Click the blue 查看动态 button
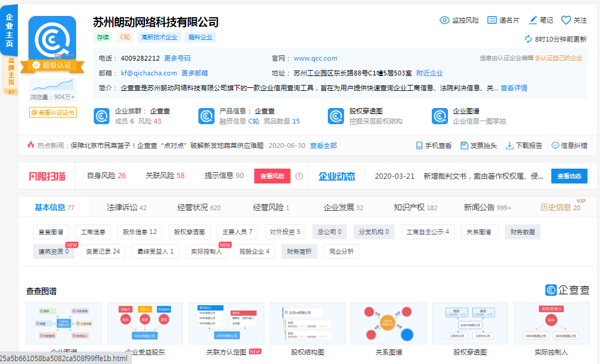Viewport: 600px width, 364px height. tap(569, 176)
